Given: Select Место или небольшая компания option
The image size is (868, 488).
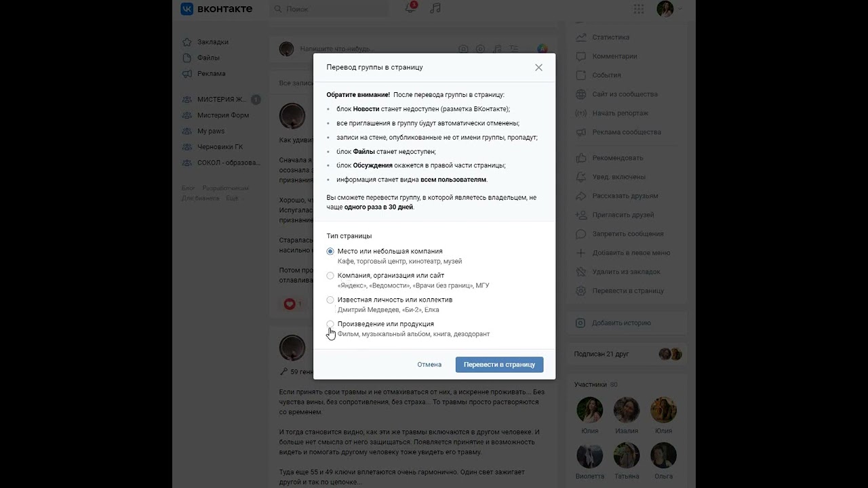Looking at the screenshot, I should pos(330,251).
